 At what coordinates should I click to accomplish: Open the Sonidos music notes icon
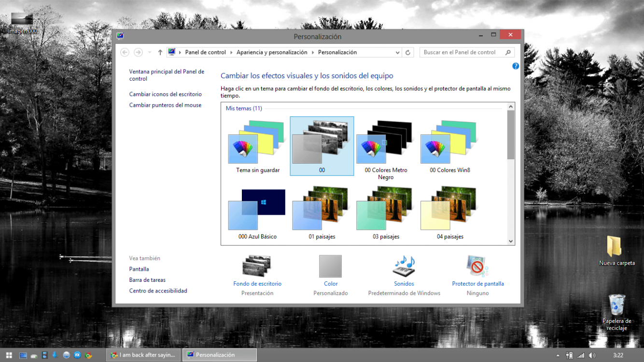(404, 266)
